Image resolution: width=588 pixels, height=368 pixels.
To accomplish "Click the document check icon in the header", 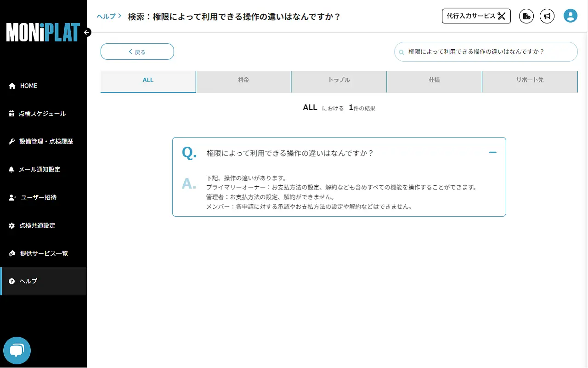I will pos(526,16).
